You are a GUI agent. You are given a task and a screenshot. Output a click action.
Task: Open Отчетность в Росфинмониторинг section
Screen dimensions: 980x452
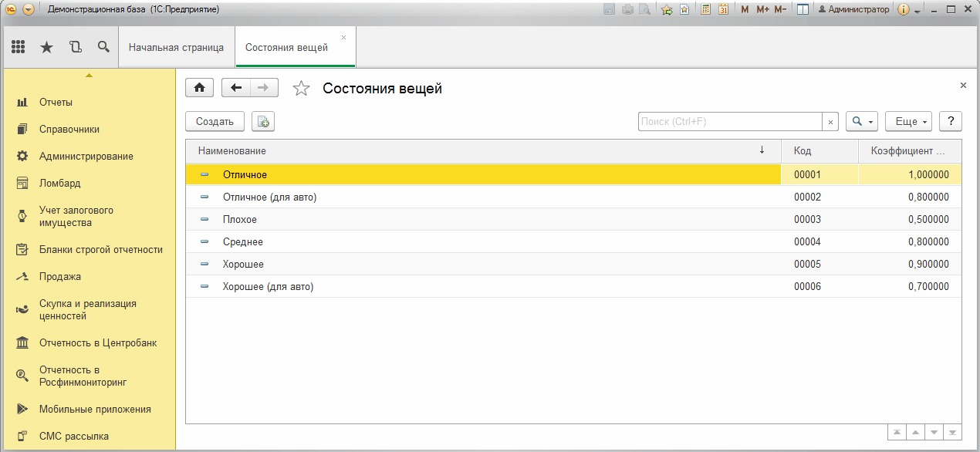pyautogui.click(x=90, y=376)
